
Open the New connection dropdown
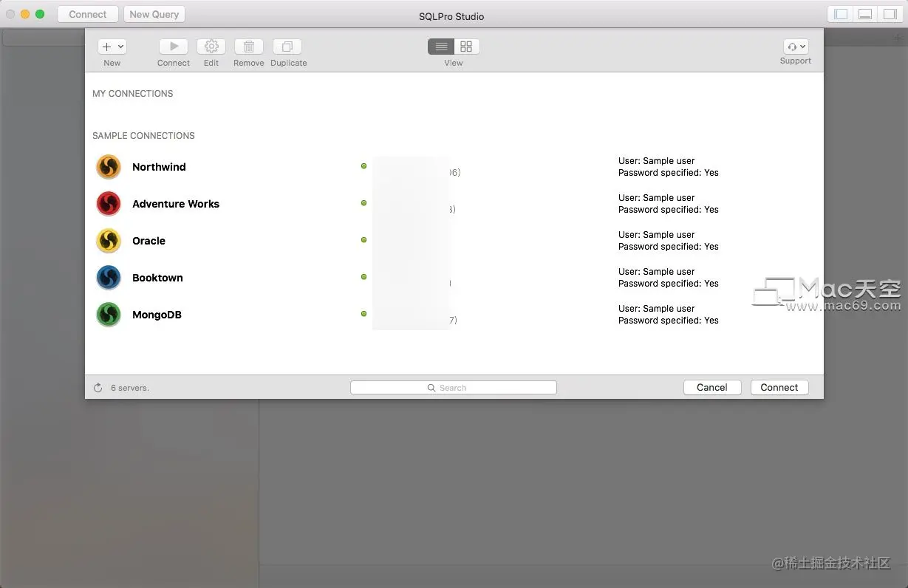pos(112,47)
